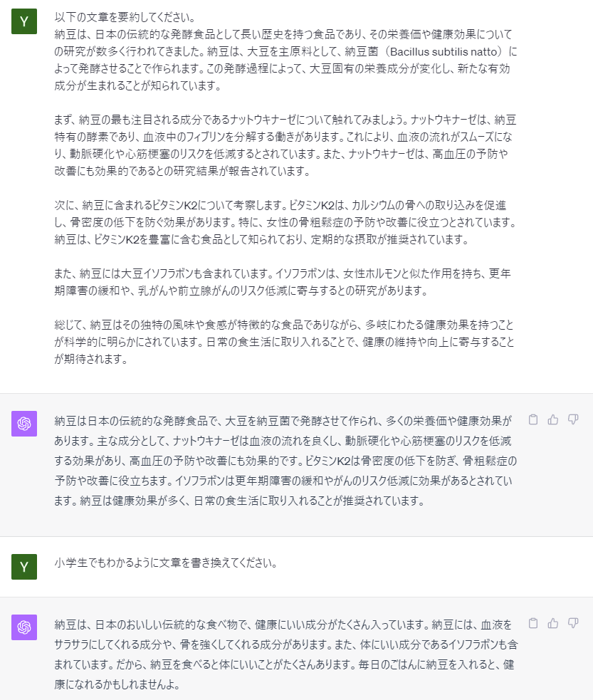Dislike the elementary-school rewrite response
593x700 pixels.
(x=573, y=623)
